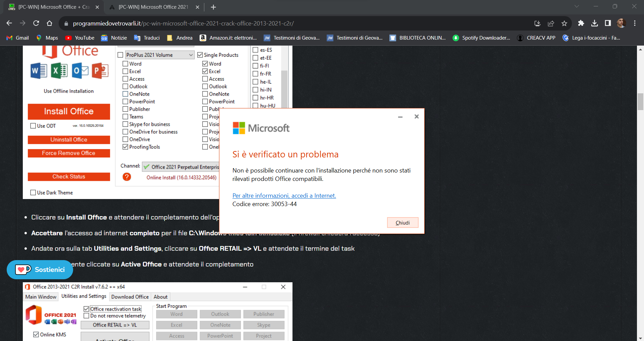
Task: Open the Channel dropdown
Action: pyautogui.click(x=181, y=167)
